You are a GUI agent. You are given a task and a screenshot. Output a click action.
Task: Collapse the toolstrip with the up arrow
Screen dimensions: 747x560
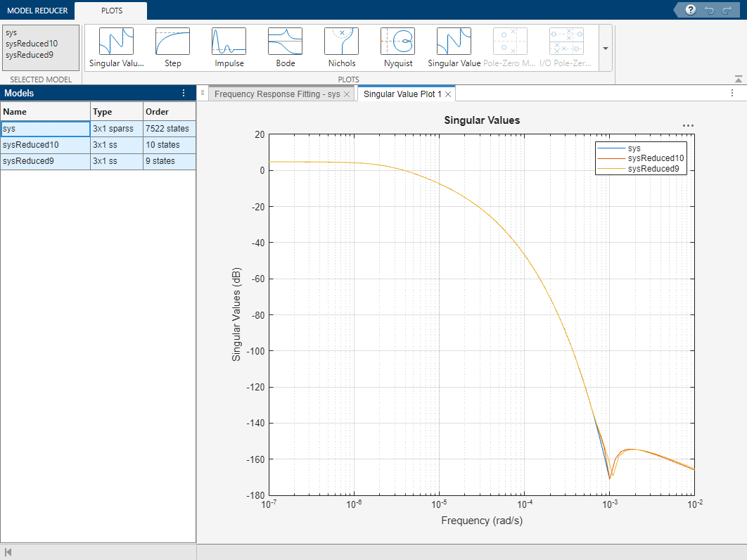coord(738,79)
